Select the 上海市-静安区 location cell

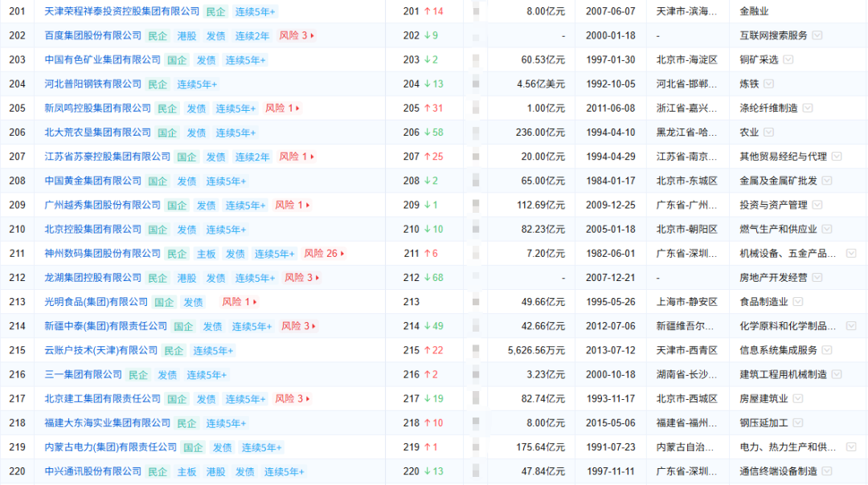[x=686, y=302]
